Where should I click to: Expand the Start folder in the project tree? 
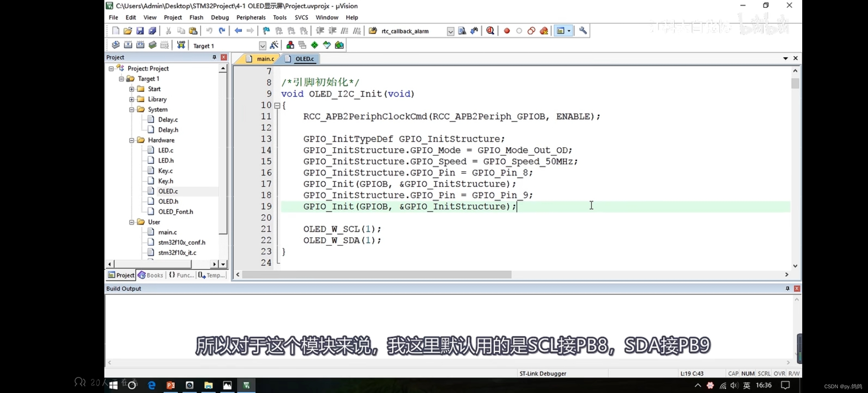tap(132, 89)
